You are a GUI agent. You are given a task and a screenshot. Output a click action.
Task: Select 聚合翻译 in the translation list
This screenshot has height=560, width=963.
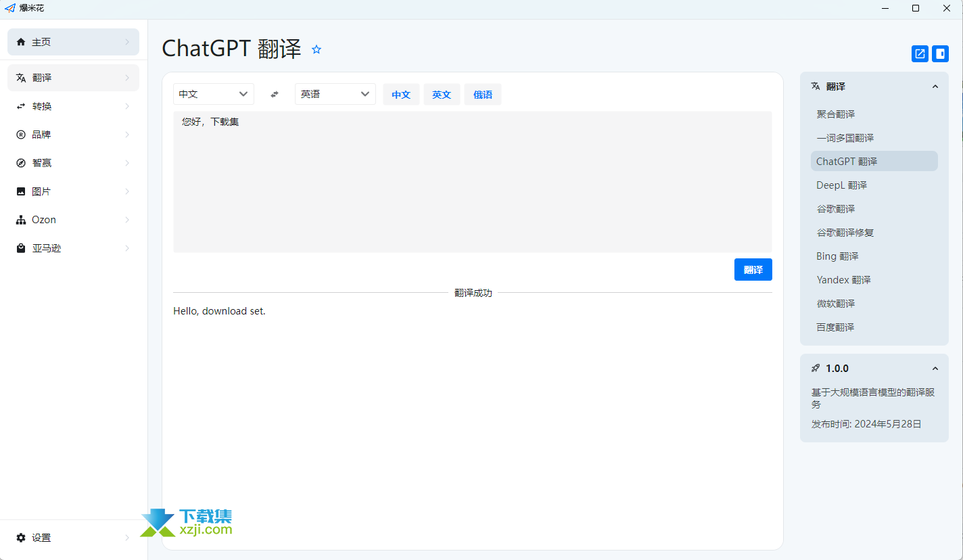[x=874, y=114]
